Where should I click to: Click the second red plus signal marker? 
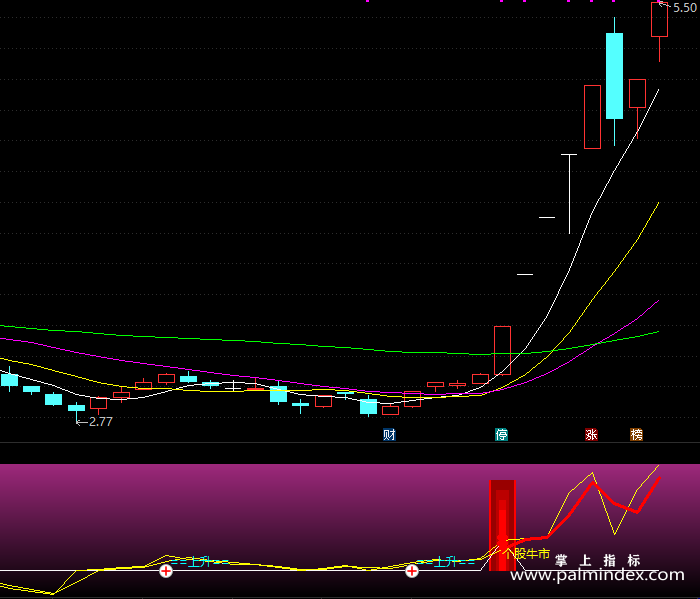pos(412,571)
